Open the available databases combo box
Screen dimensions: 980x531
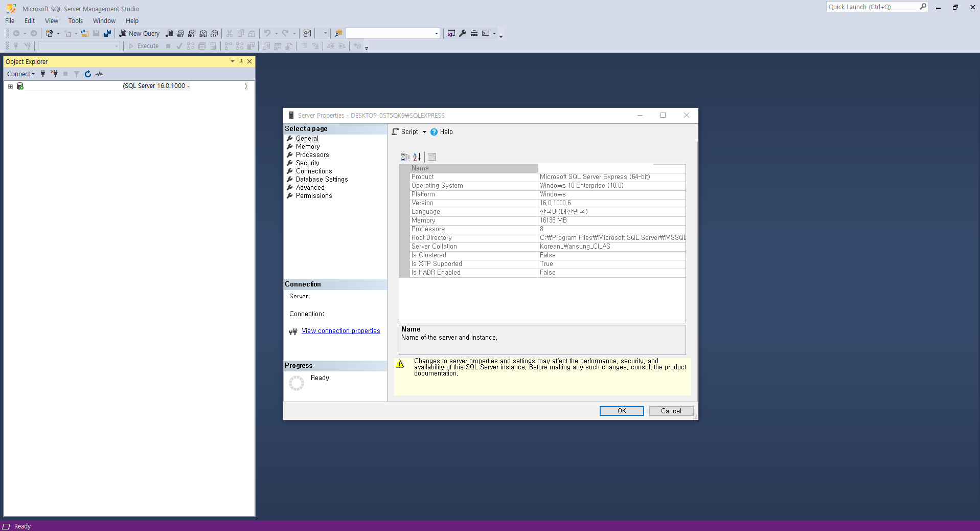click(79, 46)
